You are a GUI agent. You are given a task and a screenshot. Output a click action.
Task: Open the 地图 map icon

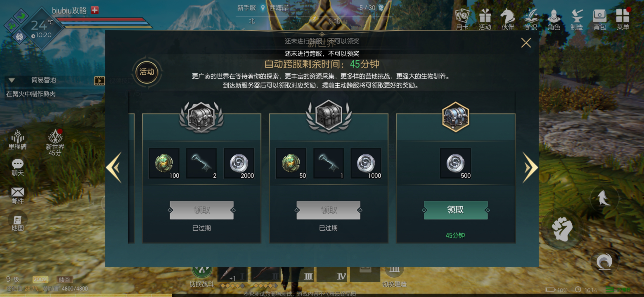pyautogui.click(x=18, y=223)
